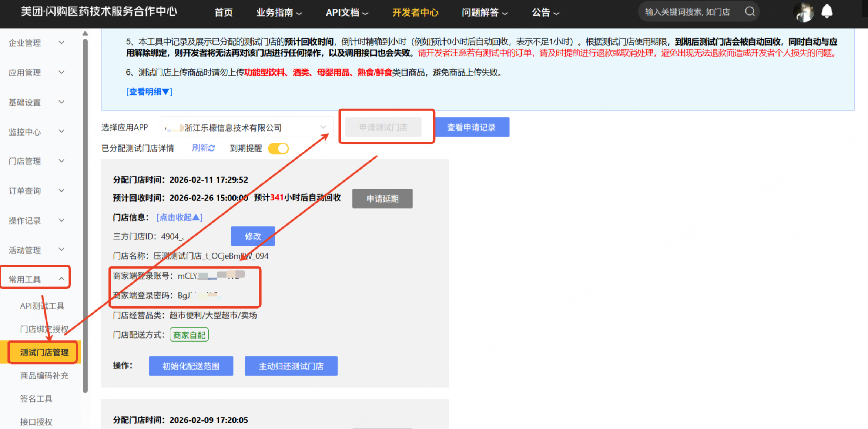Open the 选择应用APP dropdown
Viewport: 868px width, 429px height.
[x=246, y=127]
